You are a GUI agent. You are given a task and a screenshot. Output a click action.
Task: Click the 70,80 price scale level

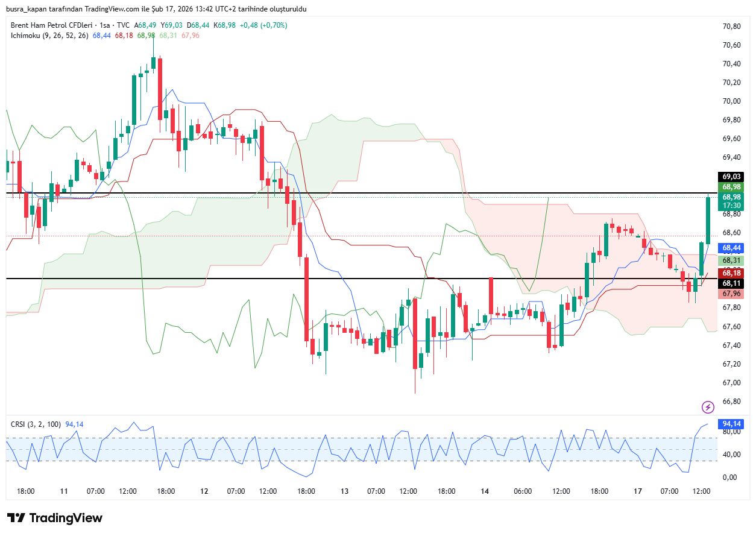point(731,27)
